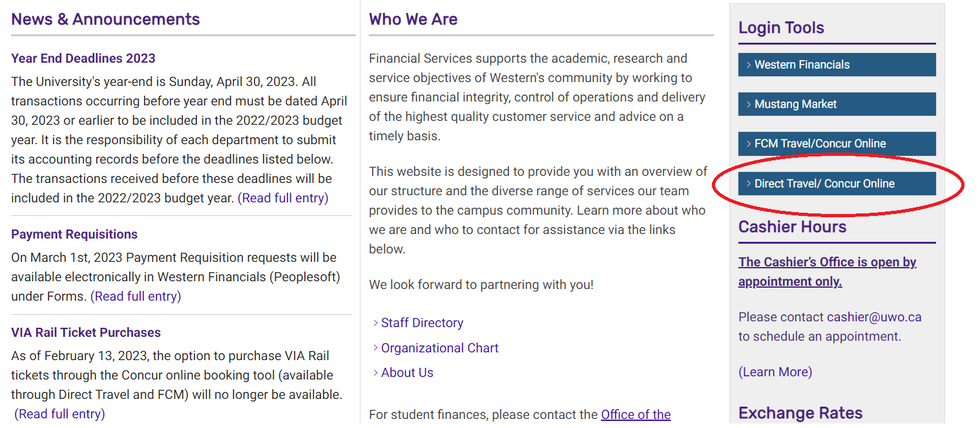
Task: Read full entry for Payment Requisitions
Action: [x=136, y=296]
